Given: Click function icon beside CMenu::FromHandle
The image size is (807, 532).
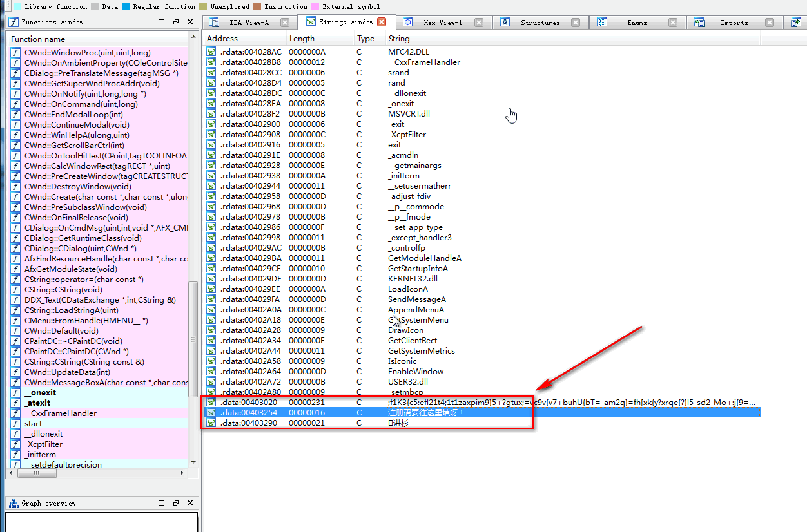Looking at the screenshot, I should click(x=15, y=321).
